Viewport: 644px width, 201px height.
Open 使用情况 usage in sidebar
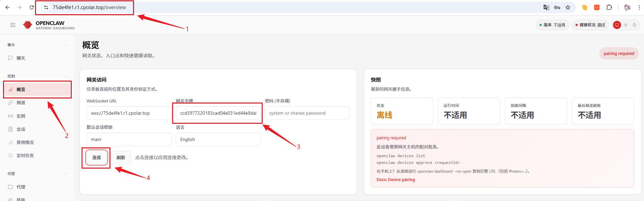click(x=25, y=142)
